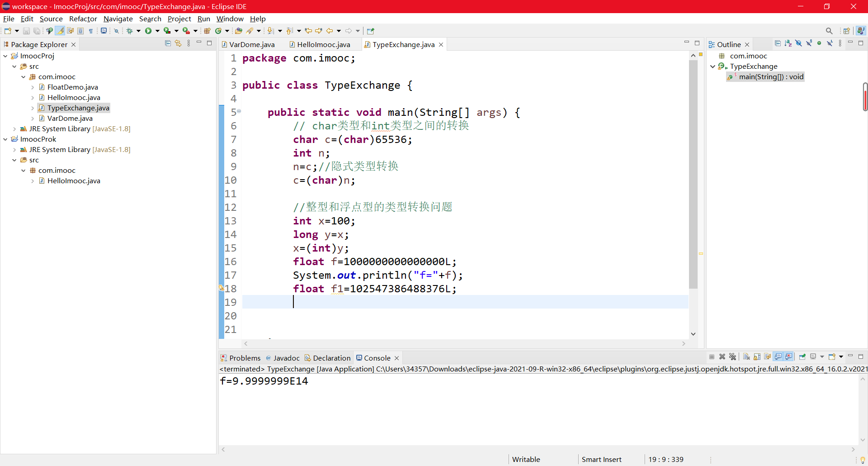Switch to the Declaration tab

pyautogui.click(x=328, y=358)
